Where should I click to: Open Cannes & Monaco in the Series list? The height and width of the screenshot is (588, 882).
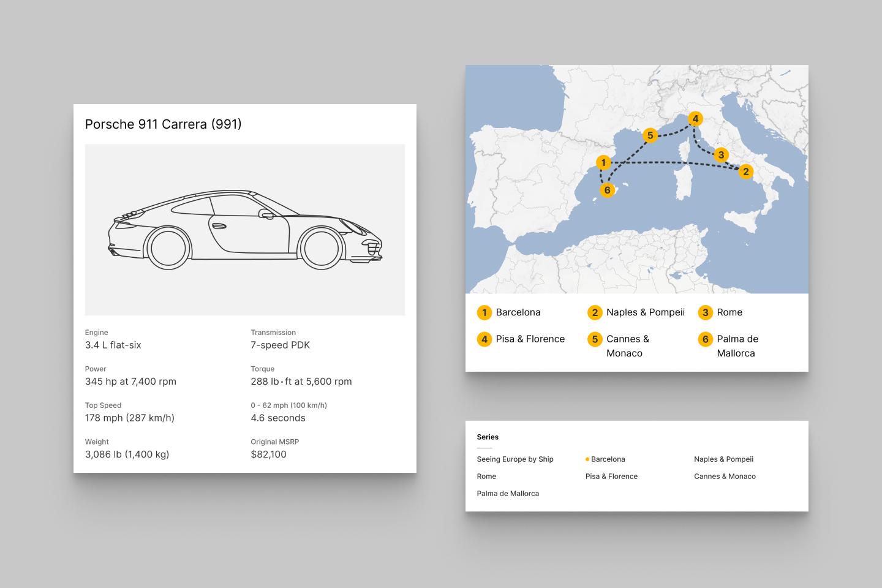[725, 477]
